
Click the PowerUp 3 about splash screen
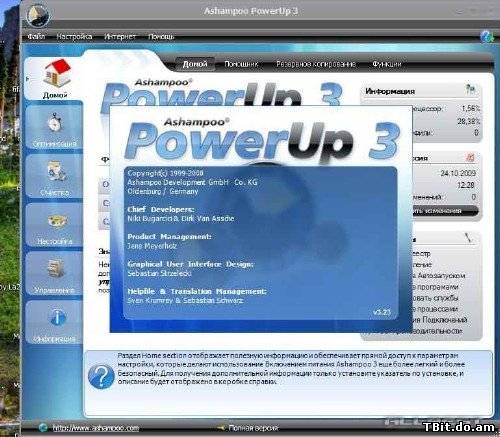coord(261,219)
